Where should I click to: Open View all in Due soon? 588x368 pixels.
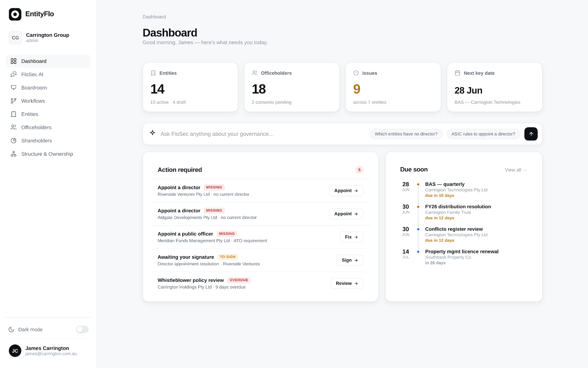pyautogui.click(x=516, y=170)
